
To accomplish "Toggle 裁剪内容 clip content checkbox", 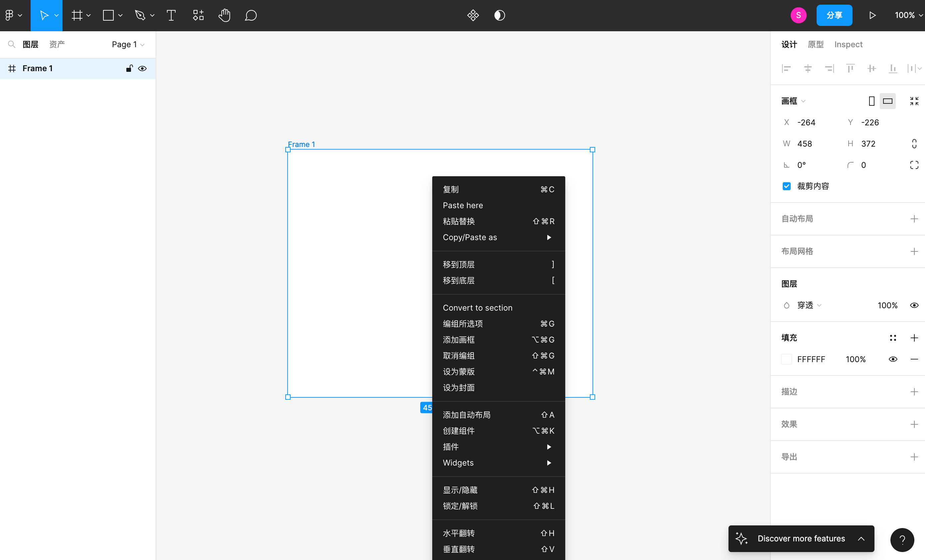I will tap(786, 186).
